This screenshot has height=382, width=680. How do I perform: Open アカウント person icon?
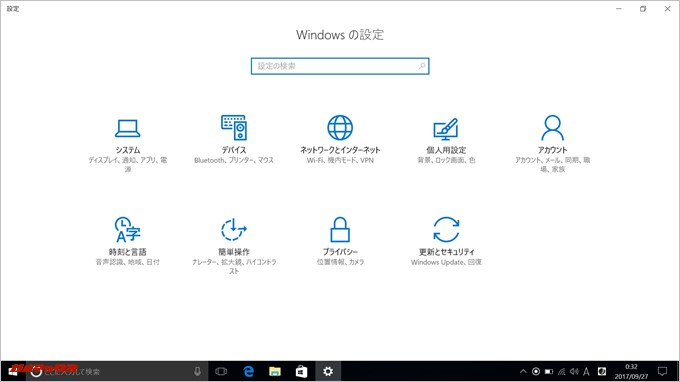(552, 127)
